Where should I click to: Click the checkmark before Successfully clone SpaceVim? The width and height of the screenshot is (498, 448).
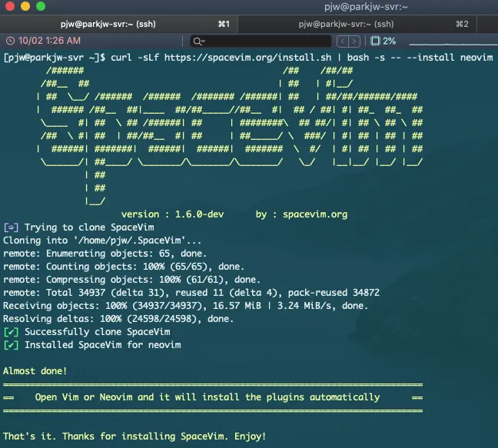click(11, 332)
